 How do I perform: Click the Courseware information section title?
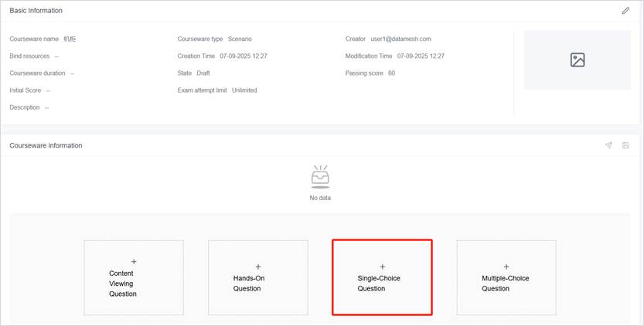pyautogui.click(x=46, y=145)
